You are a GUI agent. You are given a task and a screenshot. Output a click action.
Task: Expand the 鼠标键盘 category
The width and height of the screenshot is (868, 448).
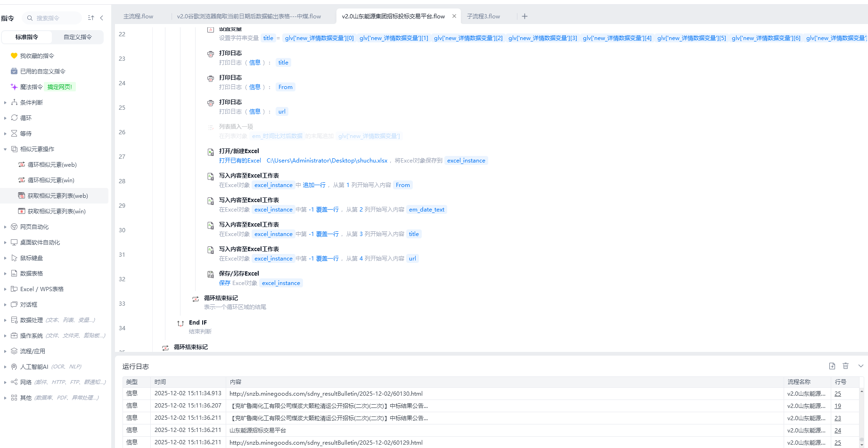click(x=5, y=258)
